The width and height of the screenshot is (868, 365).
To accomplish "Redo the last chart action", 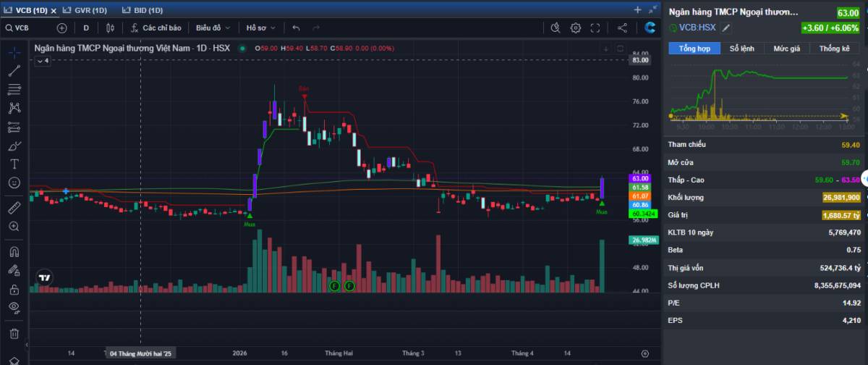I will 316,28.
